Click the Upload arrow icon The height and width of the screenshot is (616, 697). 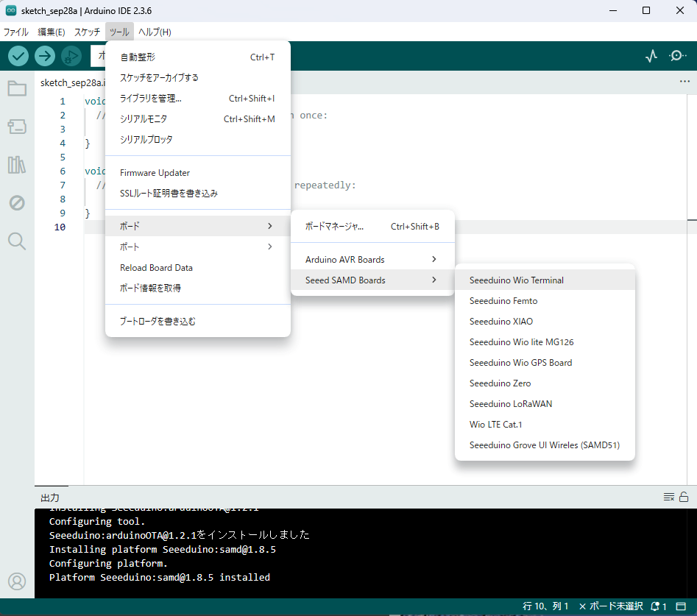45,56
